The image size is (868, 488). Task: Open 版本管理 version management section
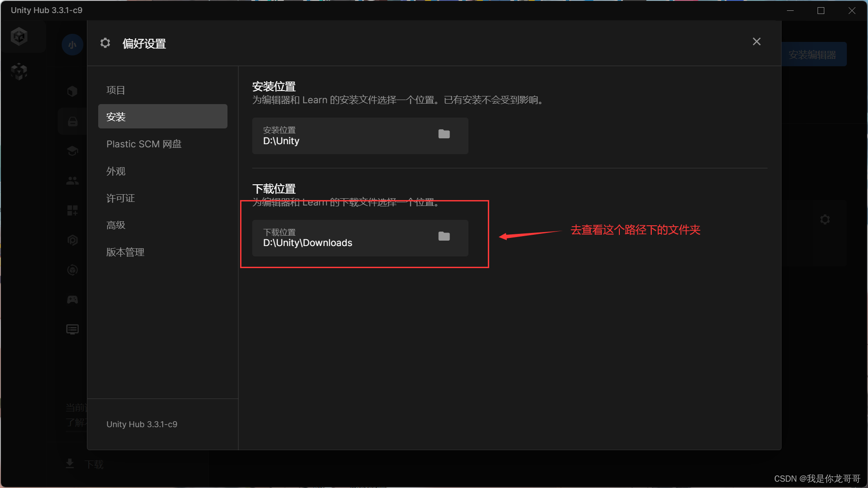pyautogui.click(x=125, y=252)
